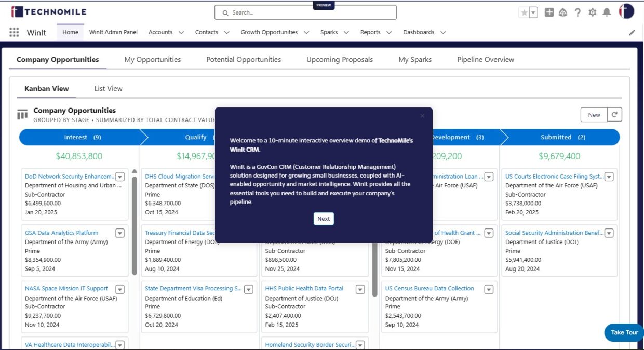Open Treasury Financial Data opportunity link

pos(180,233)
